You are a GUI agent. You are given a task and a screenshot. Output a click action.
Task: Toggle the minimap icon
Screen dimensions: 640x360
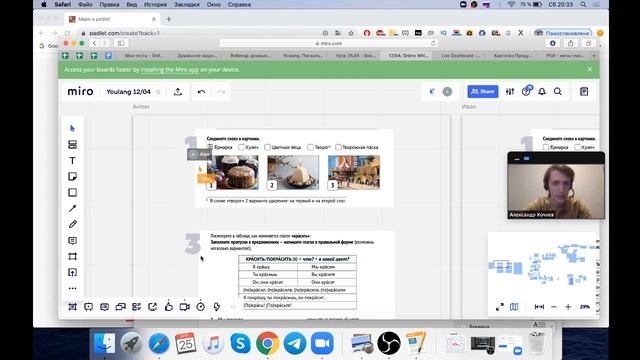point(514,307)
